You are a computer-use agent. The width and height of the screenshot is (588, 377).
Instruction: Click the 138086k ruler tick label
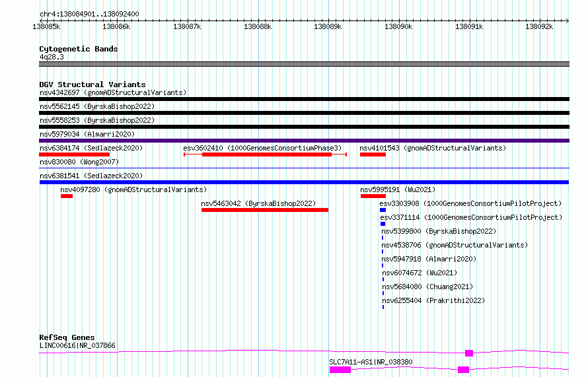click(x=116, y=26)
